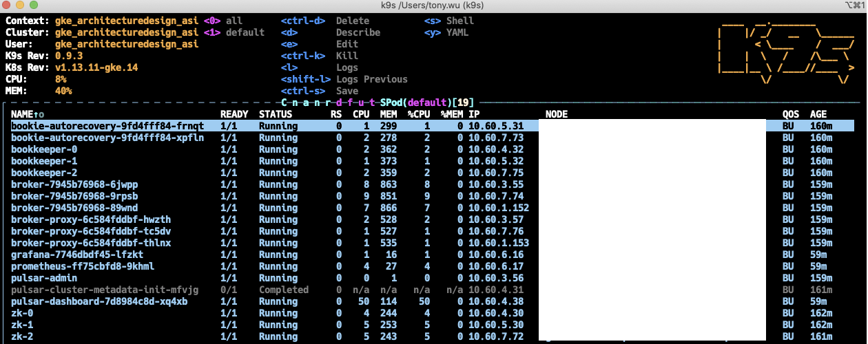Click the terminal window title bar text
The width and height of the screenshot is (868, 344).
[433, 6]
